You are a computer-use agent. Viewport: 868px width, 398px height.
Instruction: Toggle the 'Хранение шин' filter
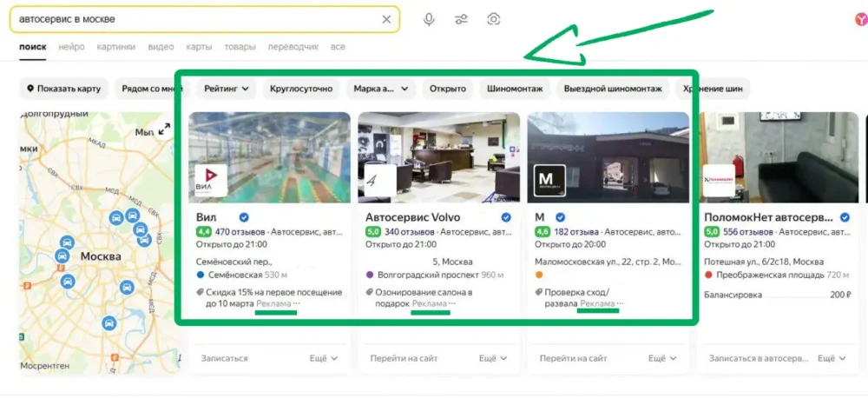[x=713, y=89]
